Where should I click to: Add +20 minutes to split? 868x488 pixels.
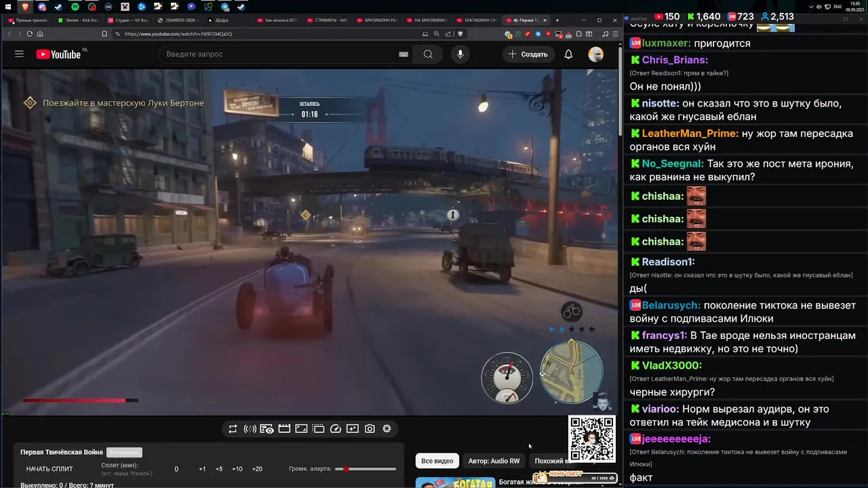tap(257, 469)
